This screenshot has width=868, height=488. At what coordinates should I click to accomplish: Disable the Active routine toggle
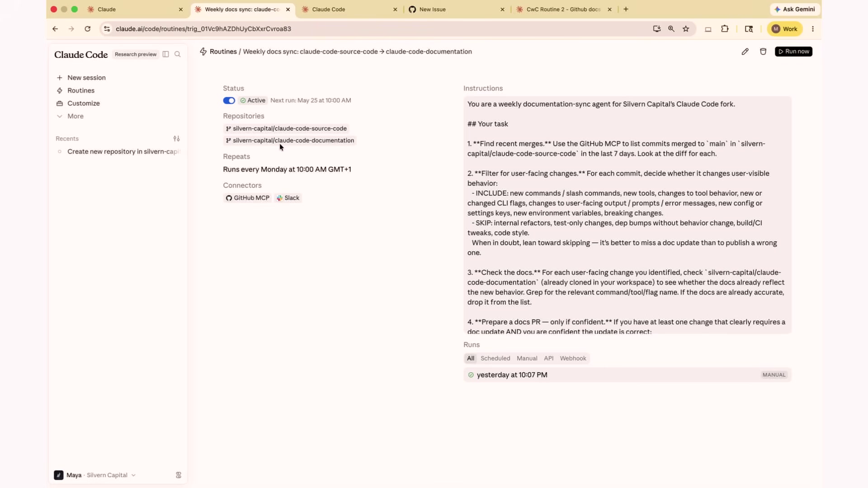(x=229, y=100)
